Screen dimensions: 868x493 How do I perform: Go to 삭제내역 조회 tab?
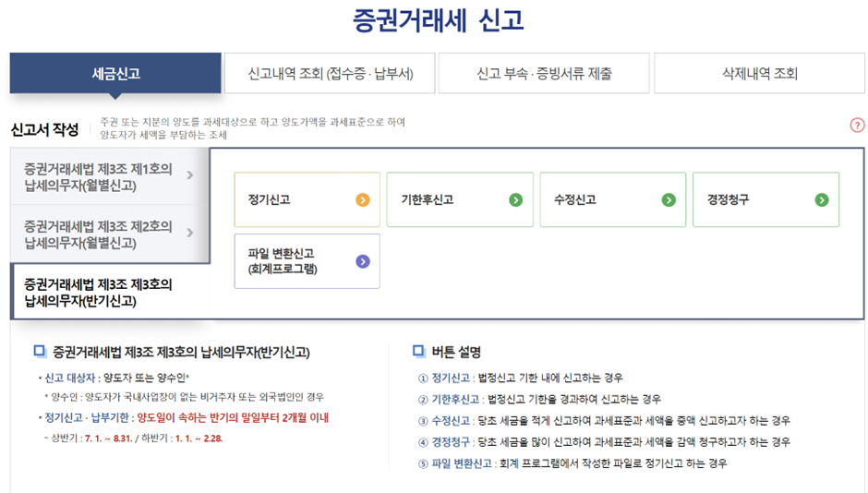(x=759, y=73)
